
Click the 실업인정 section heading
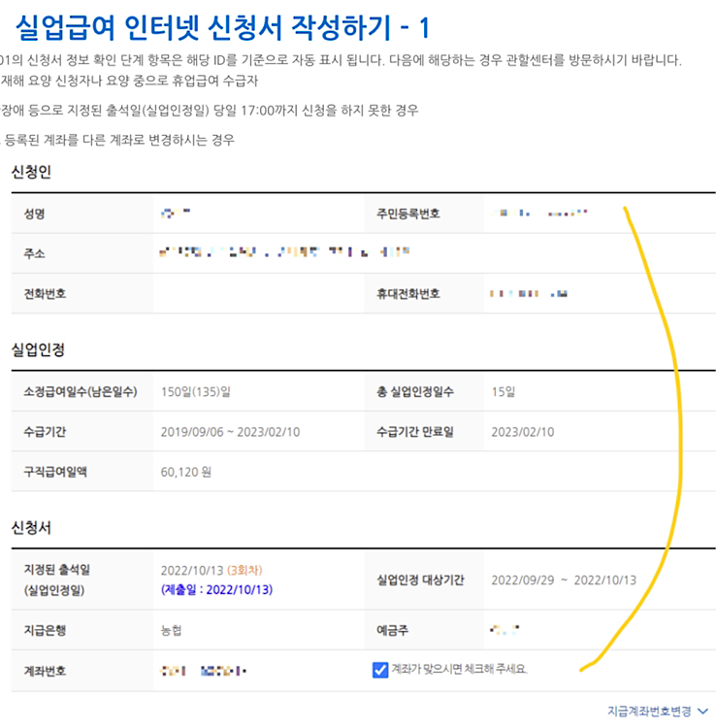point(38,350)
